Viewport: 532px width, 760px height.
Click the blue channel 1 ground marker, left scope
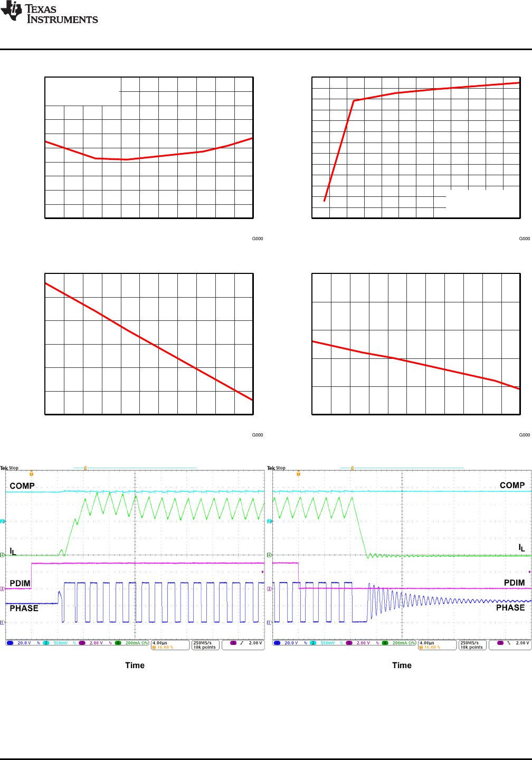click(3, 622)
